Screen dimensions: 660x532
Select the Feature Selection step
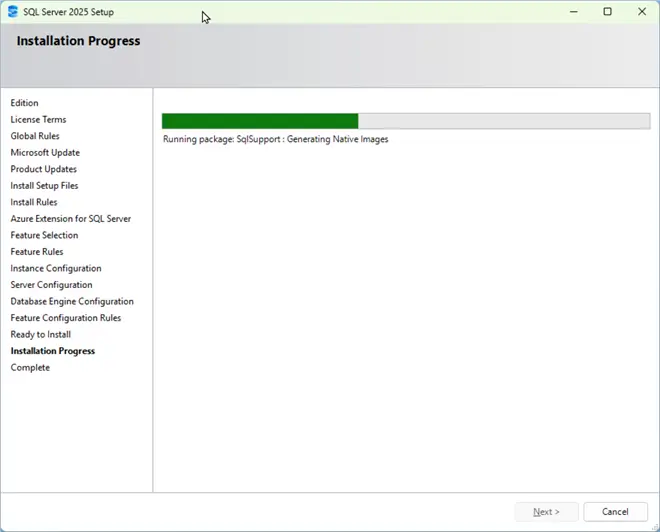click(x=44, y=235)
